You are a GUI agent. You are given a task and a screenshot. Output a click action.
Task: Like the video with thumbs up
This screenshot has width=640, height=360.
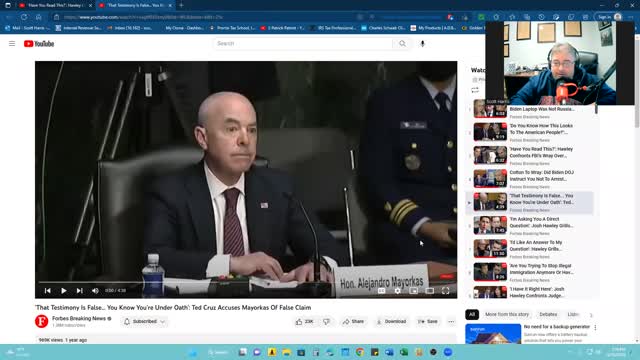[304, 322]
